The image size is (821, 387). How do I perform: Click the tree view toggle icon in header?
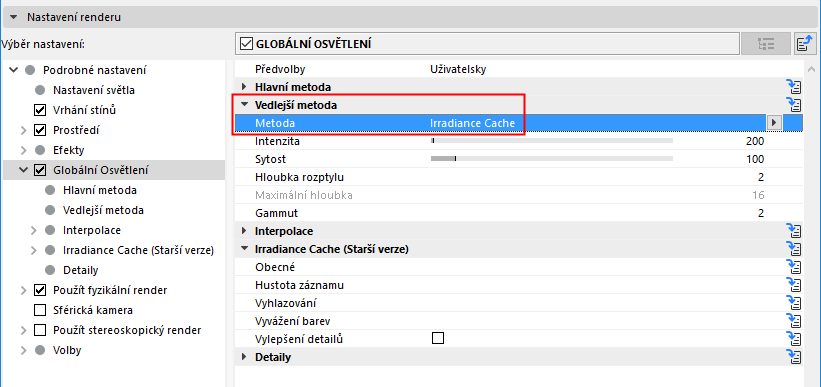click(765, 44)
